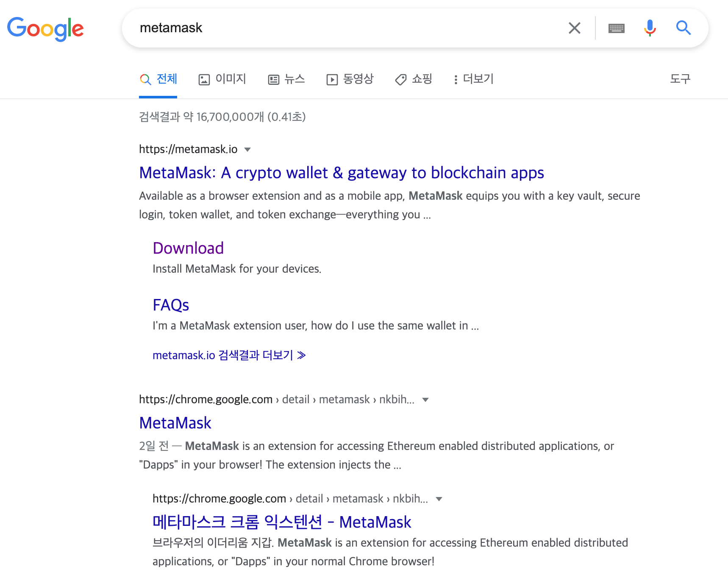This screenshot has height=581, width=728.
Task: Show more metamask.io results
Action: 229,355
